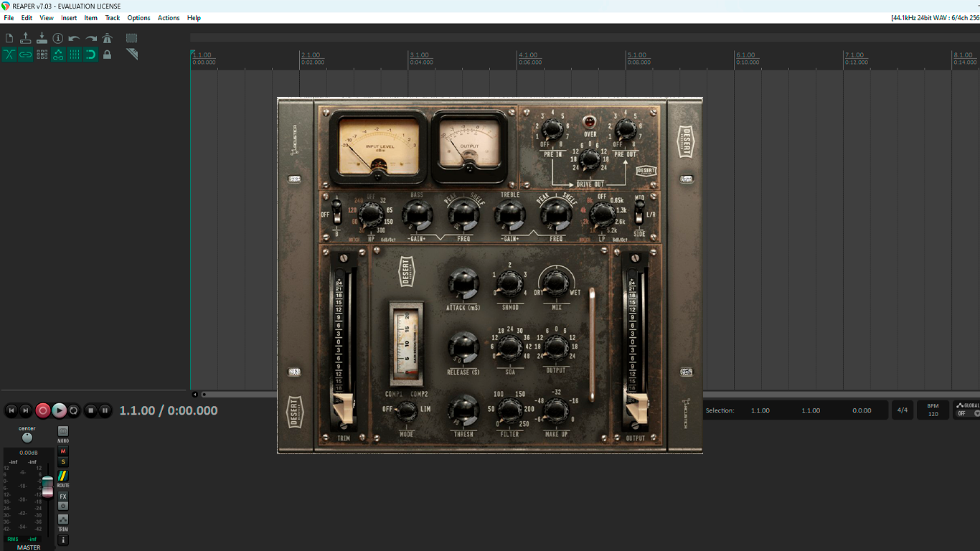Click the red Record button
980x551 pixels.
pyautogui.click(x=43, y=410)
